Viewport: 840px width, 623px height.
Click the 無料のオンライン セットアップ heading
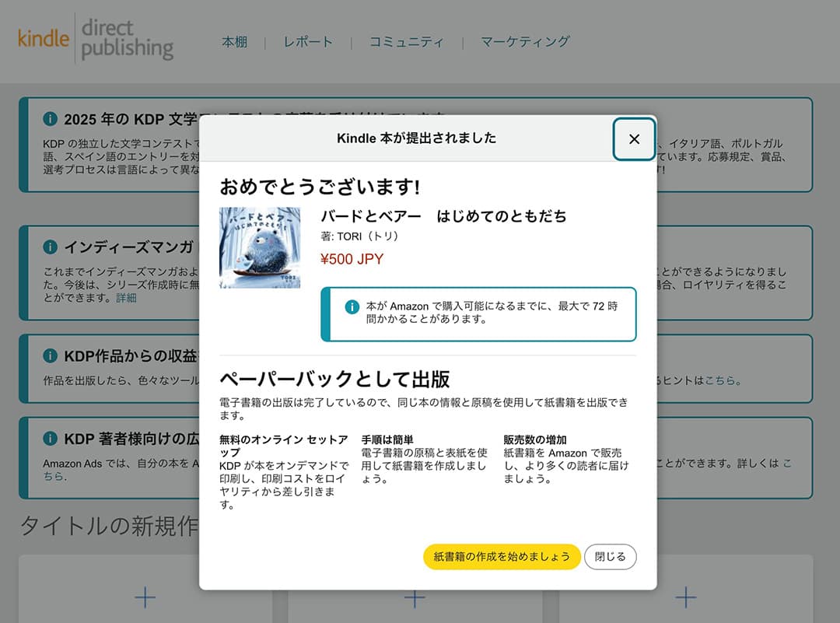[283, 446]
